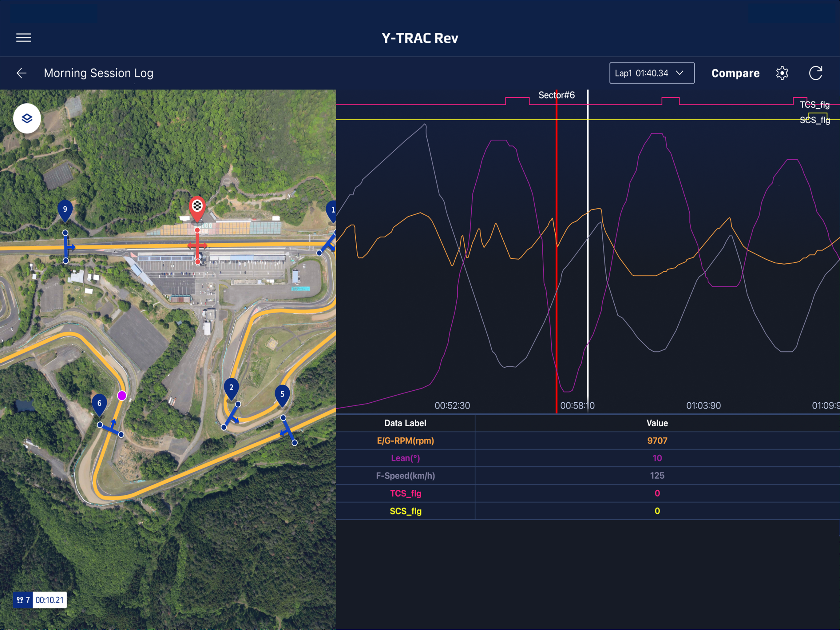Screen dimensions: 840x630
Task: Select sector marker 9 on the map
Action: point(65,210)
